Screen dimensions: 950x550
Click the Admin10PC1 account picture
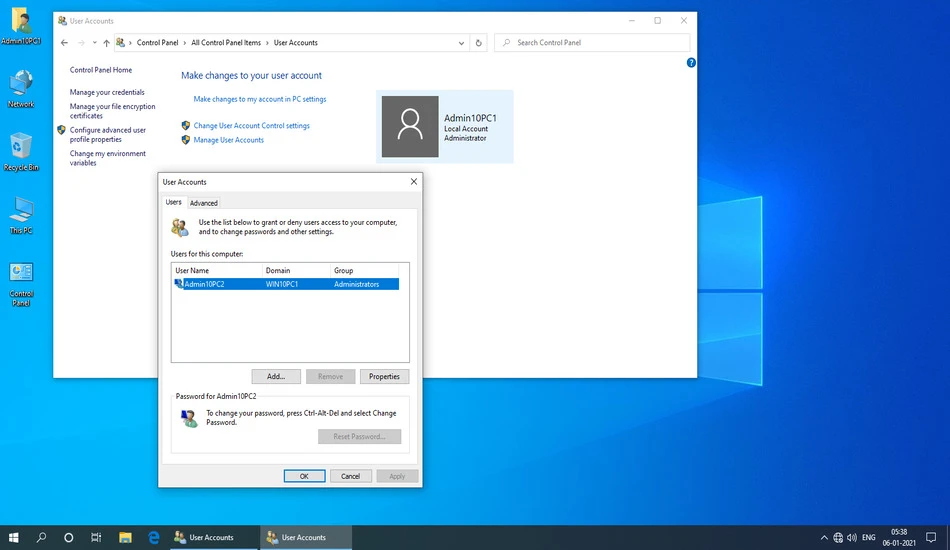[410, 127]
